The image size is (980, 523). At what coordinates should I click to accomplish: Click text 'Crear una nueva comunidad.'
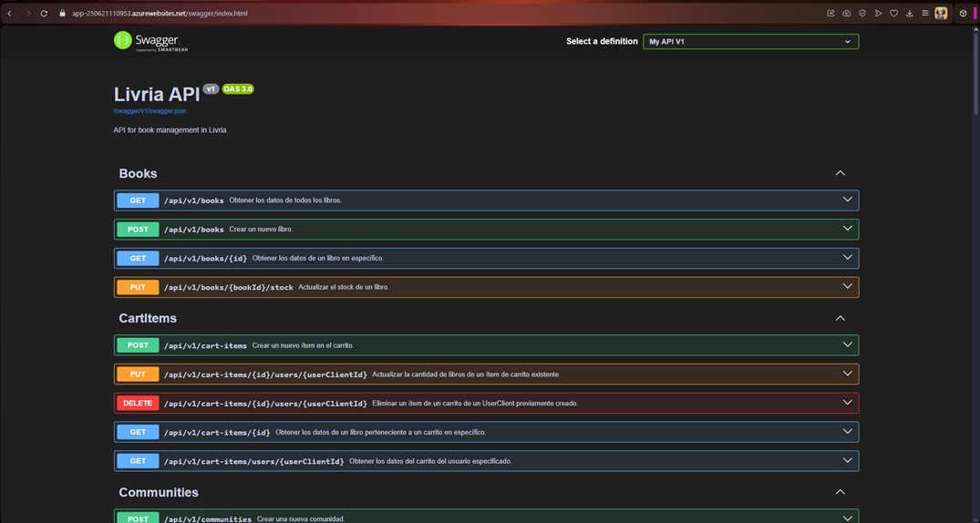[x=301, y=519]
